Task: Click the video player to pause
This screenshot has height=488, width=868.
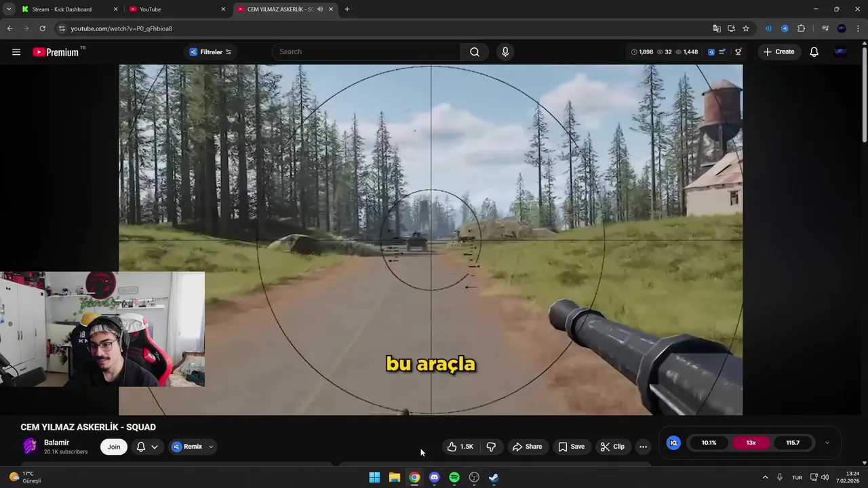Action: [431, 239]
